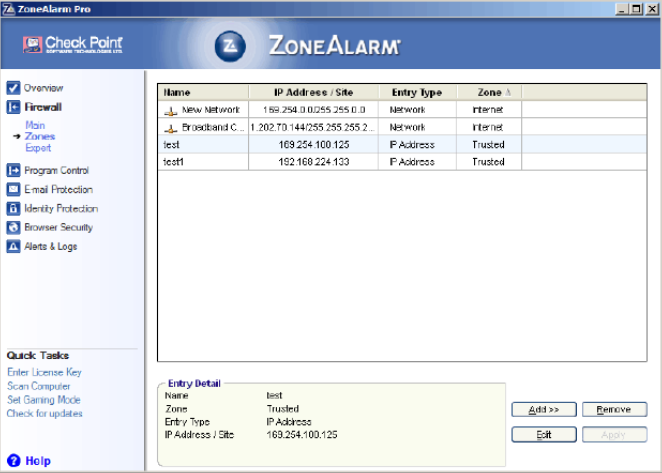Open the Check for updates link
Screen dimensions: 662x473
point(44,413)
